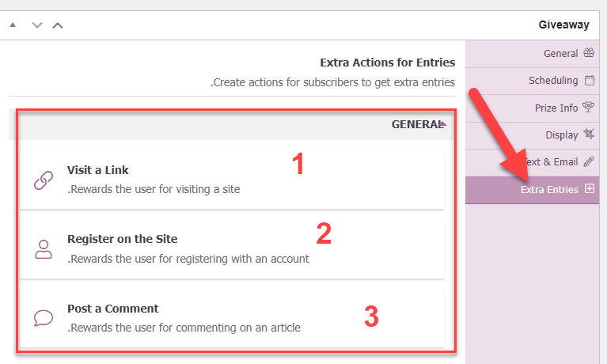Move the Giveaway panel up with chevron

(x=57, y=25)
